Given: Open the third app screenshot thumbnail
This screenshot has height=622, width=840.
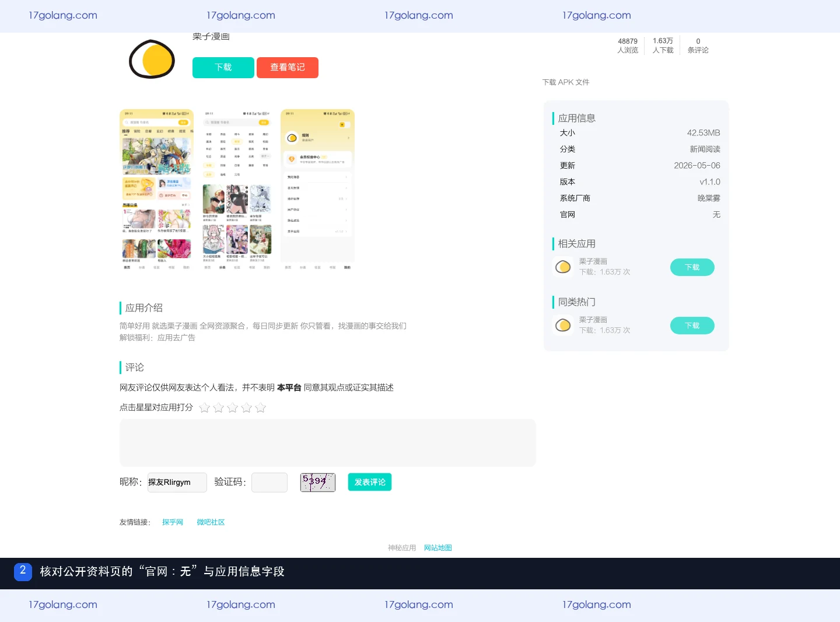Looking at the screenshot, I should tap(317, 190).
